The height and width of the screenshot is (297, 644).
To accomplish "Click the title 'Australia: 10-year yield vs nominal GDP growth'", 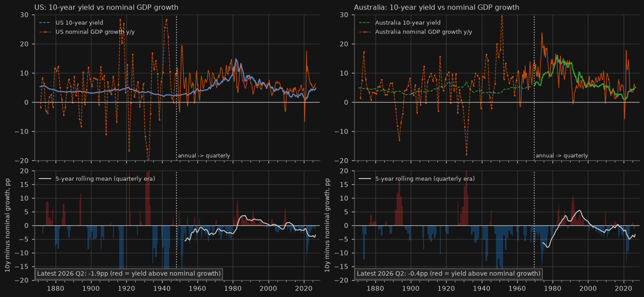I will [x=436, y=8].
